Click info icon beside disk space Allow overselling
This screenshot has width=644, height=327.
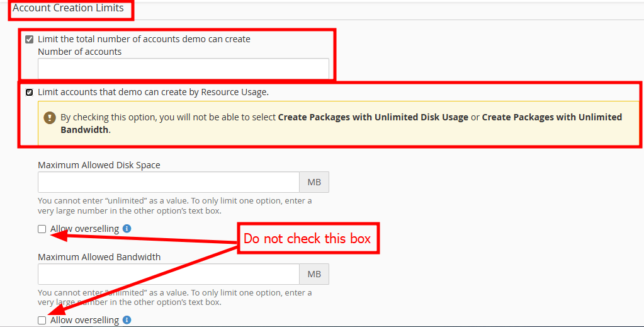coord(127,229)
